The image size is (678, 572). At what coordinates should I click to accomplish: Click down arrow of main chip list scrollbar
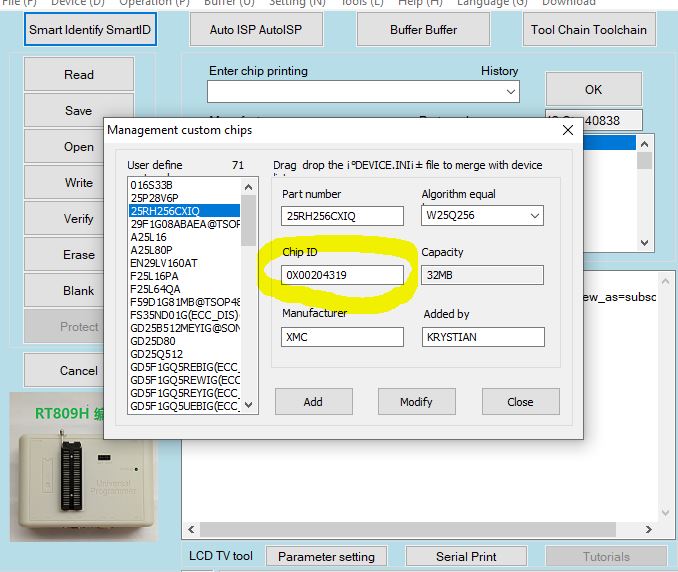(645, 243)
